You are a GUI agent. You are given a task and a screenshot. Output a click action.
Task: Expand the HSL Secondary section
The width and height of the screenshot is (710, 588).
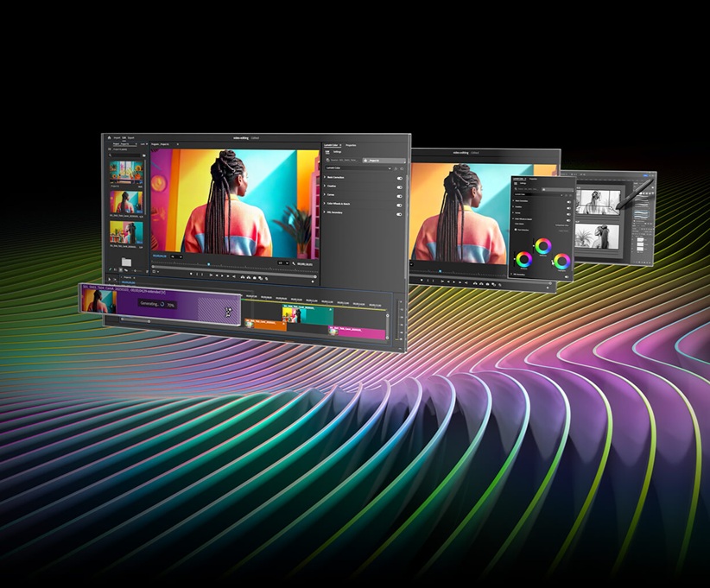tap(324, 212)
